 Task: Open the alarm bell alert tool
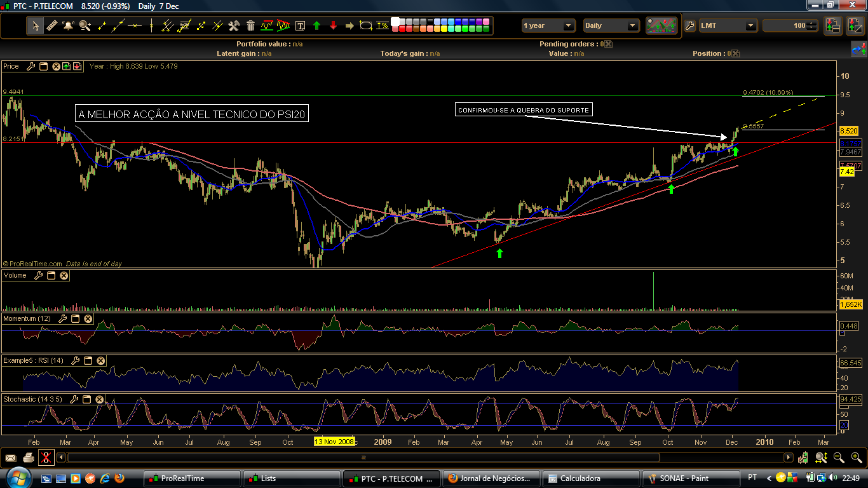(68, 26)
